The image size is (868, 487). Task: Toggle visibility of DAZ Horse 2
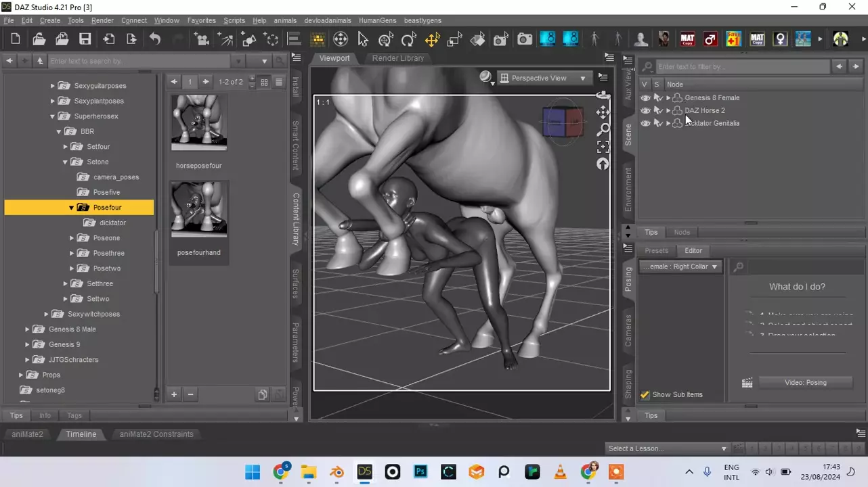coord(645,110)
